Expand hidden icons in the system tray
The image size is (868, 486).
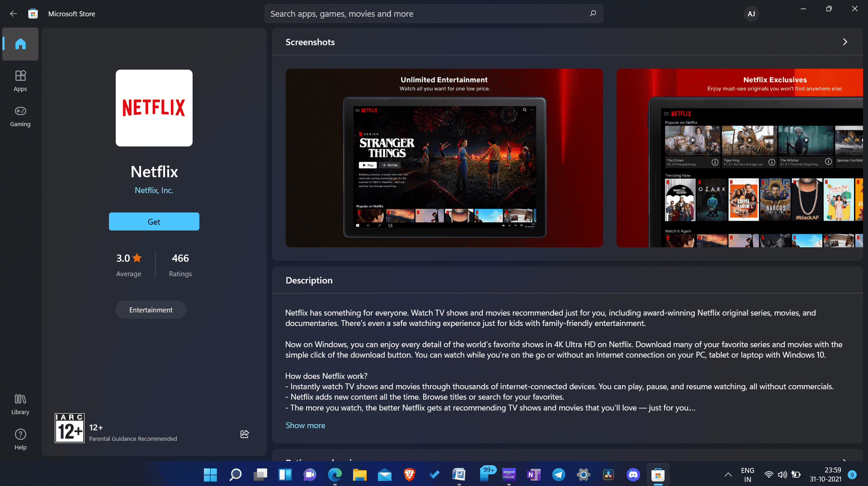pos(728,475)
